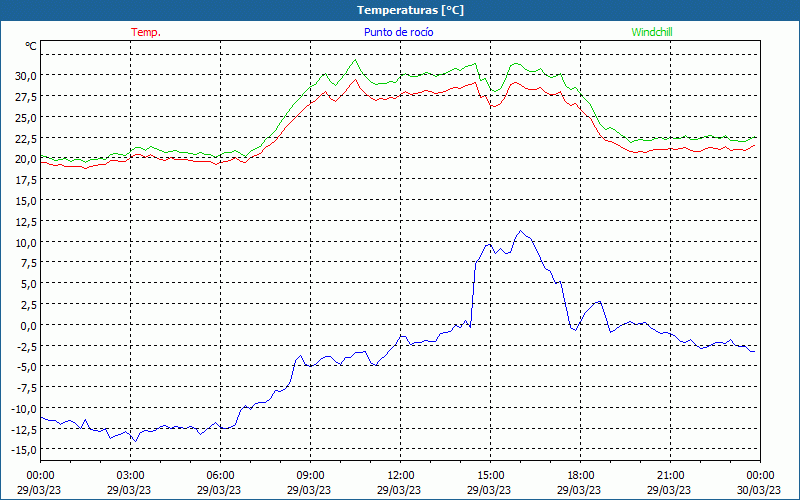The image size is (800, 500).
Task: Click the -12,5 y-axis value
Action: coord(24,430)
